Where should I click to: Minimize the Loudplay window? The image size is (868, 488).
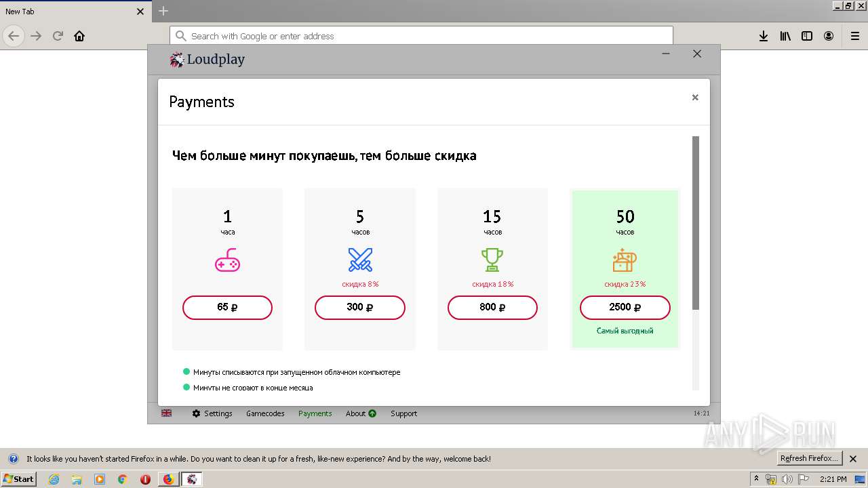point(666,54)
